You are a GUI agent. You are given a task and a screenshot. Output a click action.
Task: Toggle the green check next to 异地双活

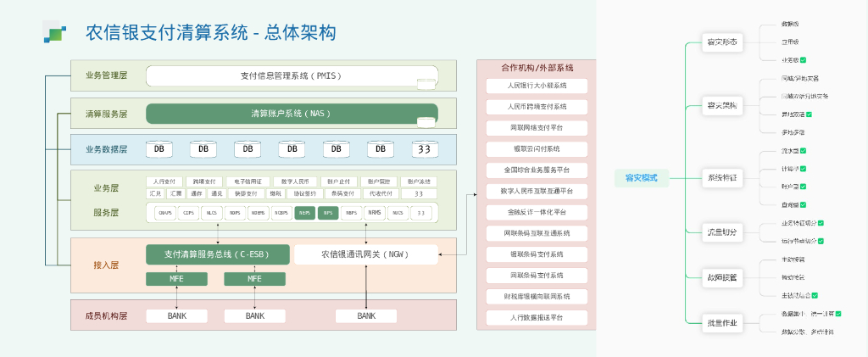click(809, 114)
